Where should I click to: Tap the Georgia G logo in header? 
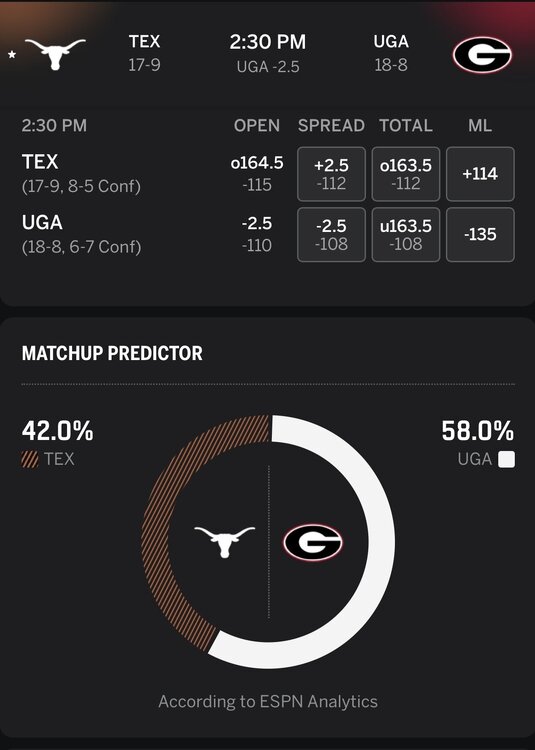point(482,55)
